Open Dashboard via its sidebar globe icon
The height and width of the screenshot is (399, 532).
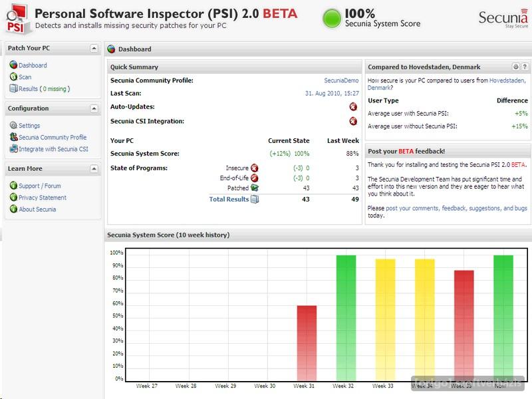pos(13,65)
